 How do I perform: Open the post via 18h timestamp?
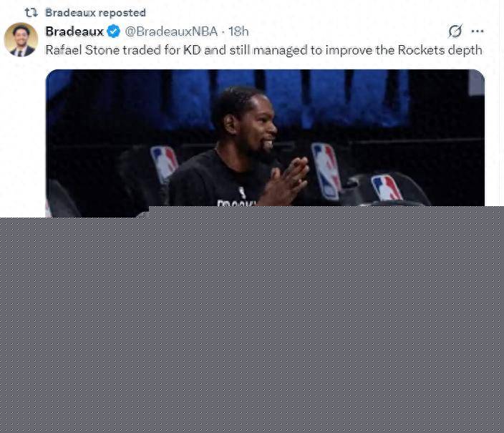(238, 31)
